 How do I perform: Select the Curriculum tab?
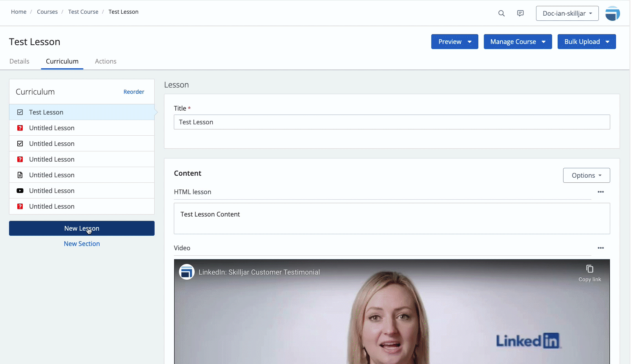coord(62,61)
